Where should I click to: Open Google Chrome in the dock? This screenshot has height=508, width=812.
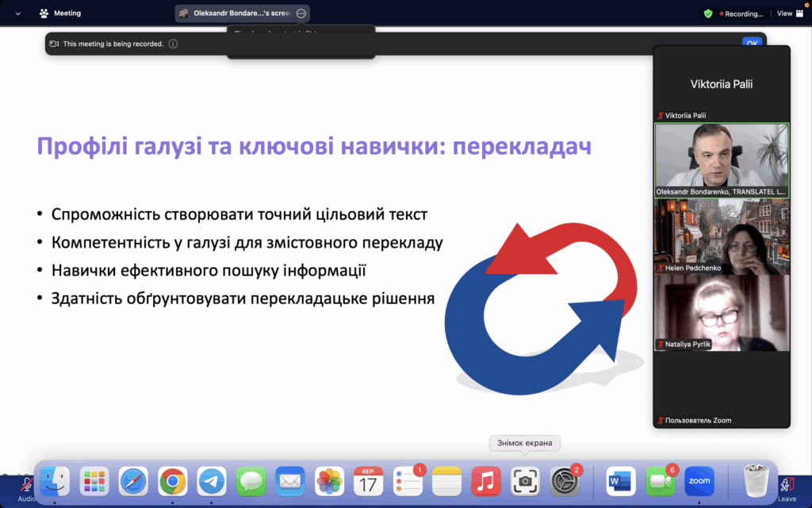pos(172,481)
